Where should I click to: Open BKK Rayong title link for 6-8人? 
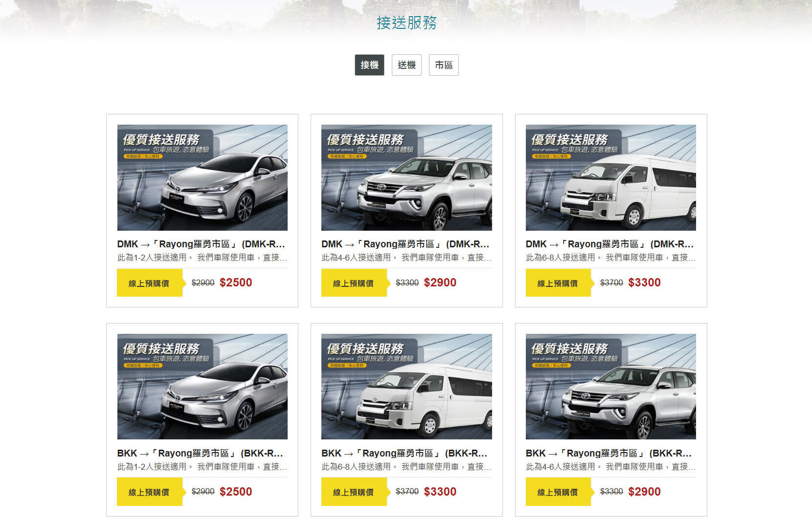pos(405,453)
